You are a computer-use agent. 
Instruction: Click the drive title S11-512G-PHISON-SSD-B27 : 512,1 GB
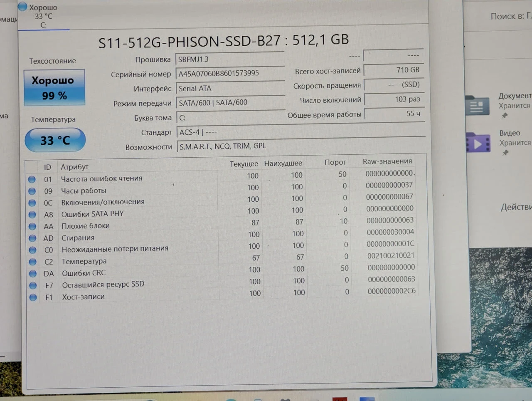(224, 41)
